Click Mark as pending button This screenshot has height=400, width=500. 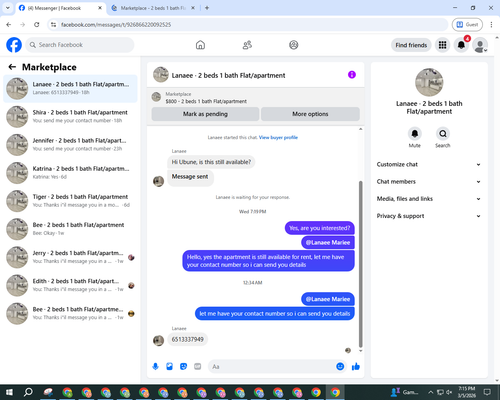(205, 114)
